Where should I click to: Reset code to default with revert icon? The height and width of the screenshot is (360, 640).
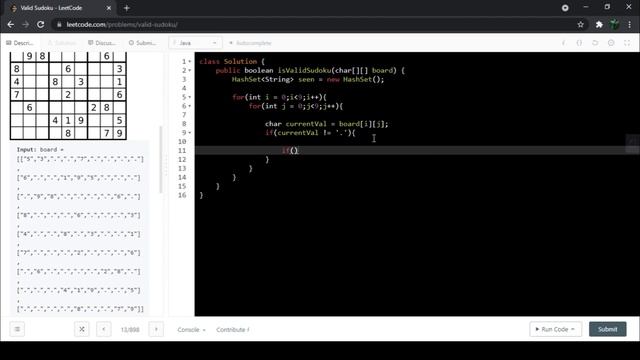point(595,43)
